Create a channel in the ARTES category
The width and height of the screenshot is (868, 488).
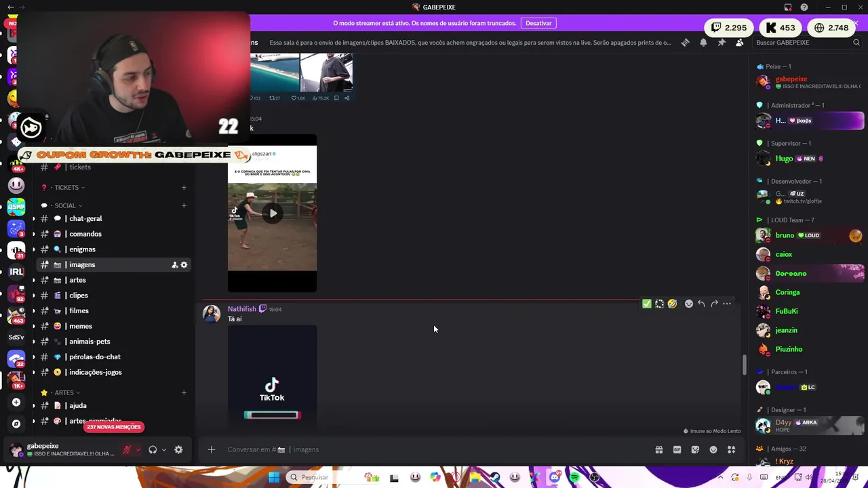[x=184, y=392]
